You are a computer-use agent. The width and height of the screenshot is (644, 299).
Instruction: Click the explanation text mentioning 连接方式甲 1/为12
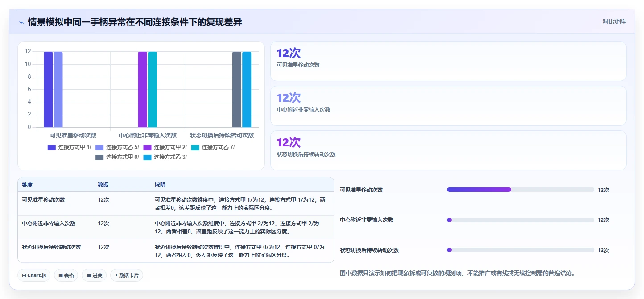(x=240, y=204)
